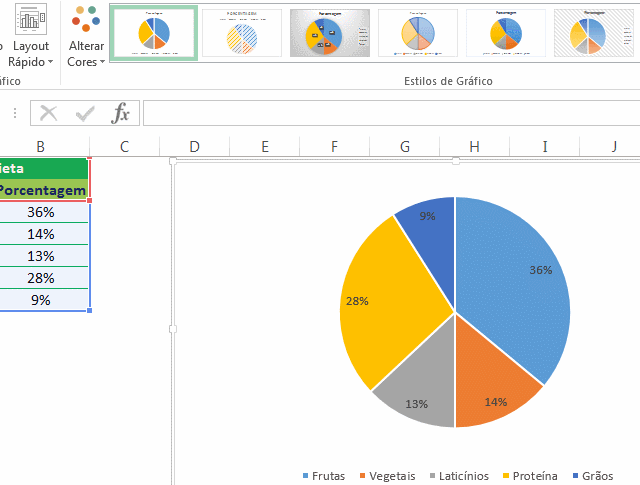The height and width of the screenshot is (485, 640).
Task: Apply the third chart style with gray background
Action: 329,33
